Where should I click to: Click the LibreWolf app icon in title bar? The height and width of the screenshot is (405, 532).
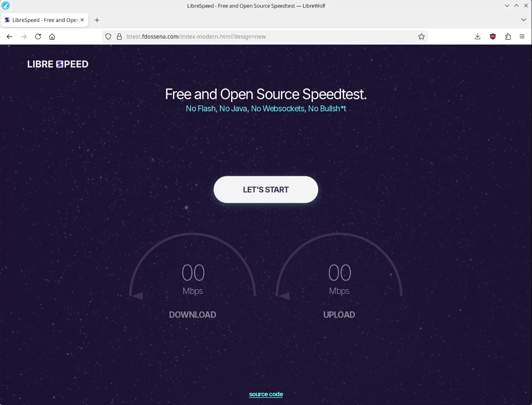6,6
